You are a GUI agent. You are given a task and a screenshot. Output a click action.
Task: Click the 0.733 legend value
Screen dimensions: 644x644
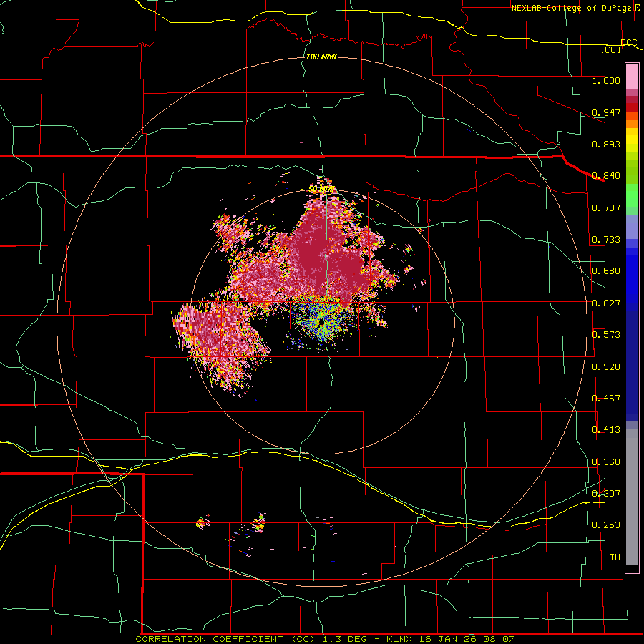coord(606,240)
